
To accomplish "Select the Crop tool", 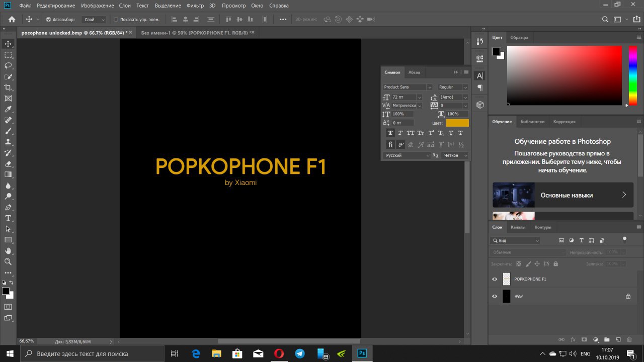I will [x=8, y=87].
